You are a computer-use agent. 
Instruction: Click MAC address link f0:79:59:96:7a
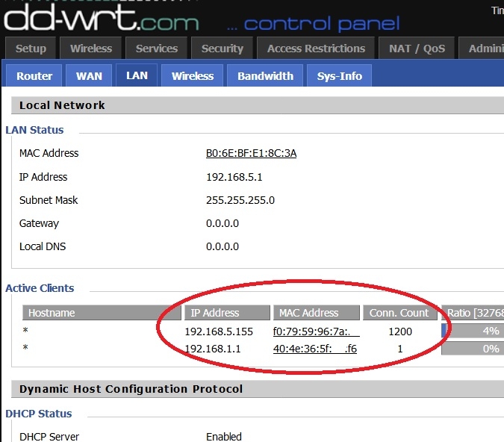(x=317, y=331)
